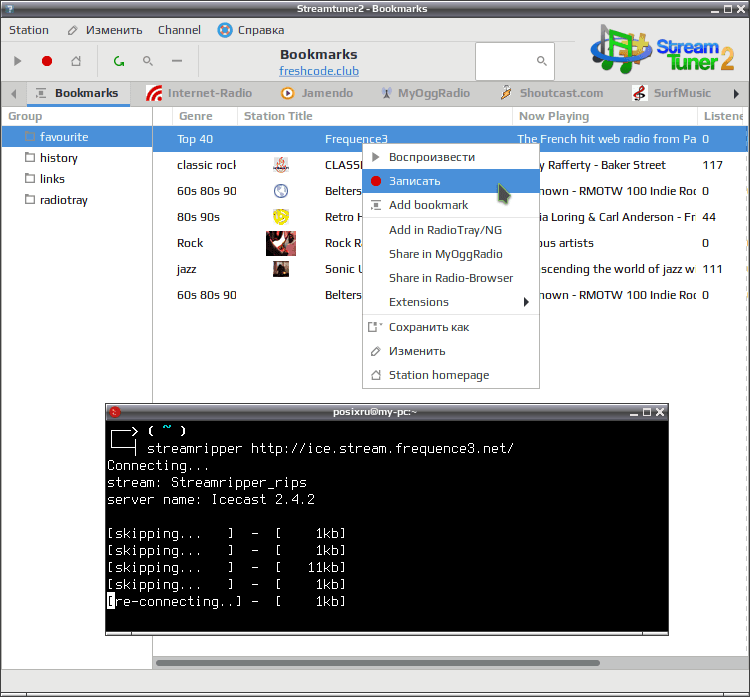Click the favourite folder icon
Screen dimensions: 750x697
[x=30, y=137]
